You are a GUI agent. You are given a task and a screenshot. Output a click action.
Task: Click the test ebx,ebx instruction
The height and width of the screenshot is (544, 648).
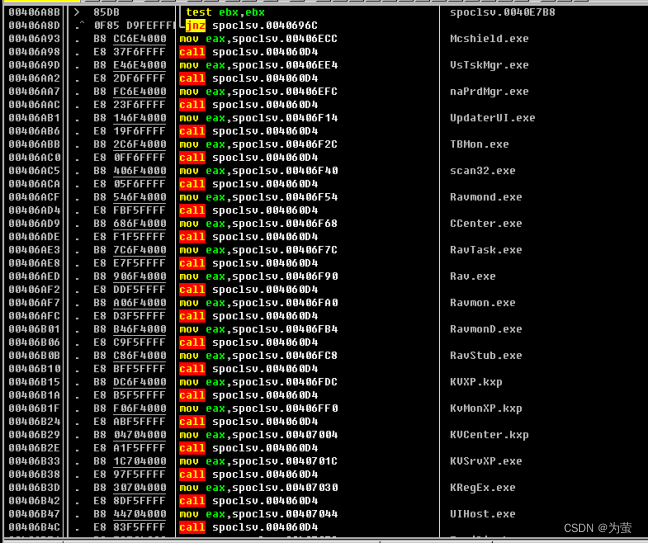[x=225, y=12]
